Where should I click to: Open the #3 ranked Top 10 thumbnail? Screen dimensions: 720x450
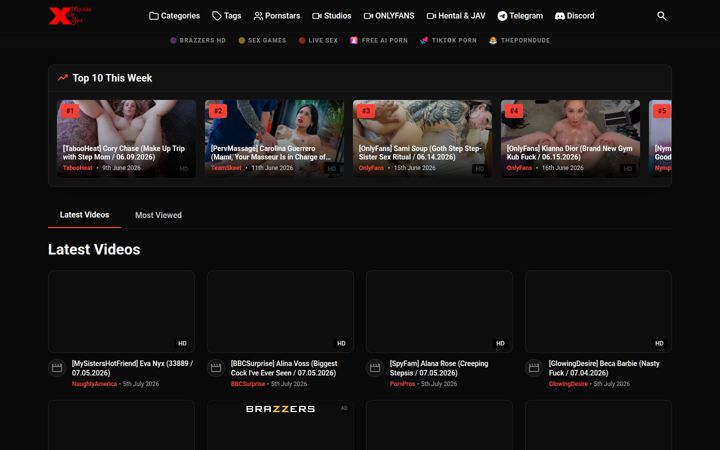pyautogui.click(x=422, y=138)
